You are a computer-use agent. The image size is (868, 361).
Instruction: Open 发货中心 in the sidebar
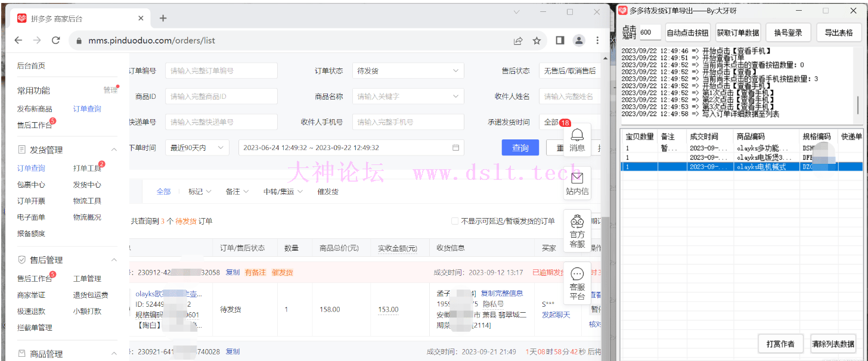87,185
